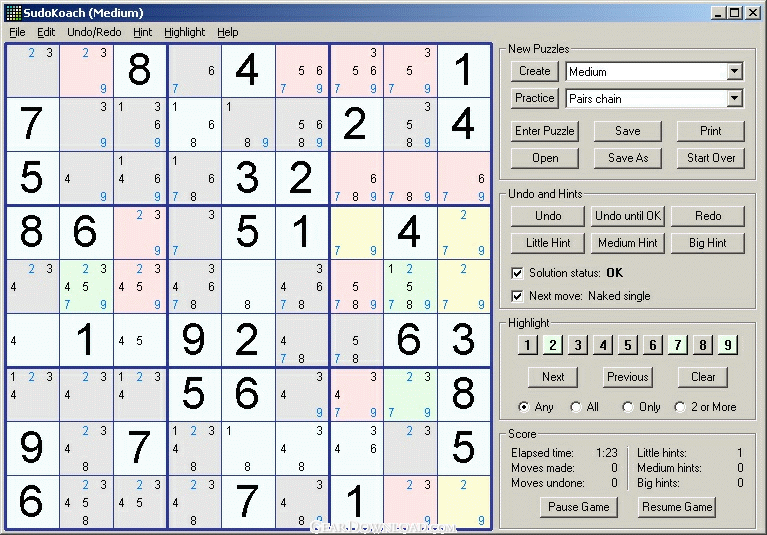
Task: Click the SudoKoach grid icon in title bar
Action: (14, 13)
